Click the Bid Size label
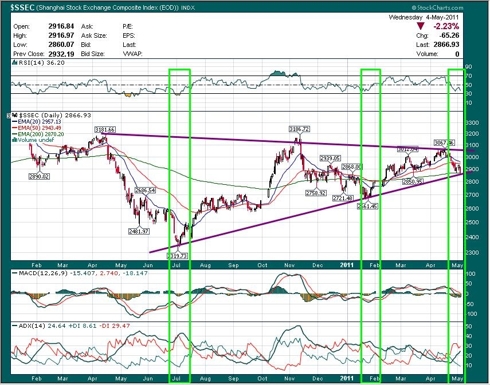 tap(93, 53)
